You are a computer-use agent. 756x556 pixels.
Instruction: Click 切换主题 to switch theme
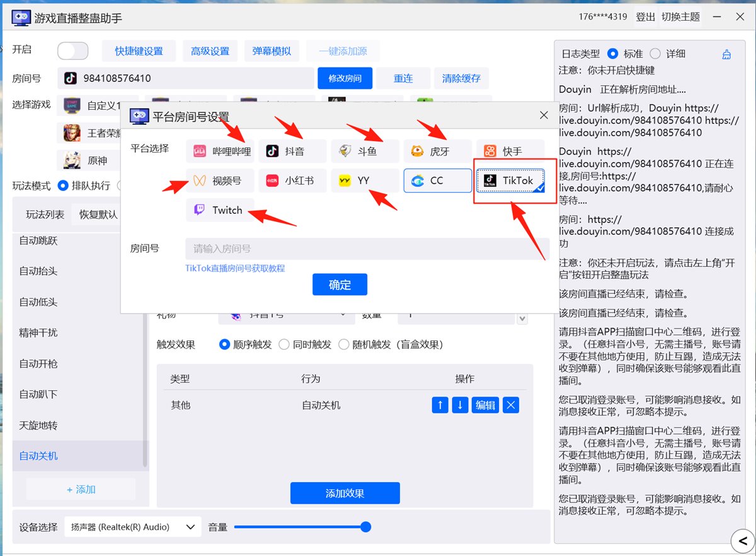click(681, 17)
